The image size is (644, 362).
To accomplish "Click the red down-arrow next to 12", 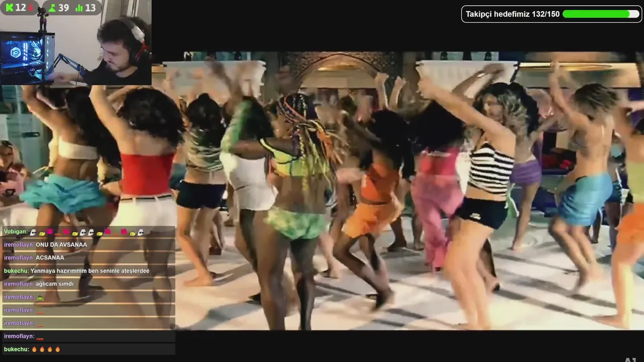I will tap(31, 8).
